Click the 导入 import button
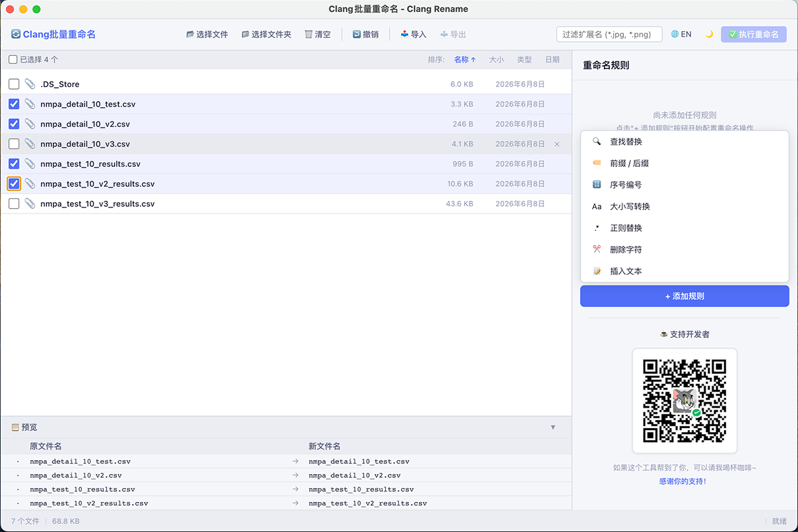The width and height of the screenshot is (798, 532). click(x=413, y=34)
